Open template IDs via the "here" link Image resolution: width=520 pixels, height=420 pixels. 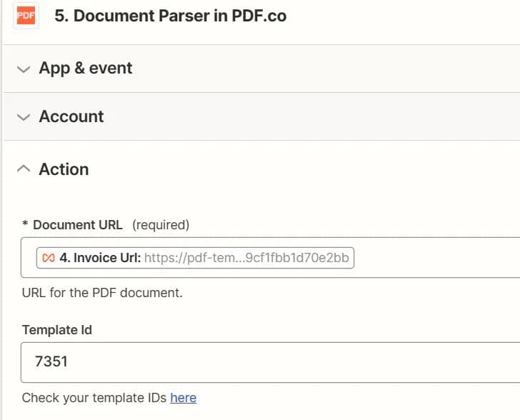coord(183,398)
